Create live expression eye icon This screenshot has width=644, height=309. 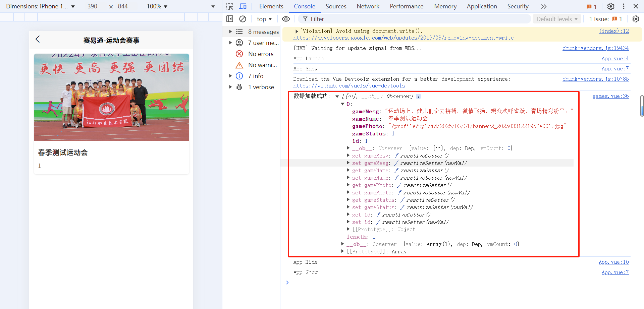click(286, 19)
